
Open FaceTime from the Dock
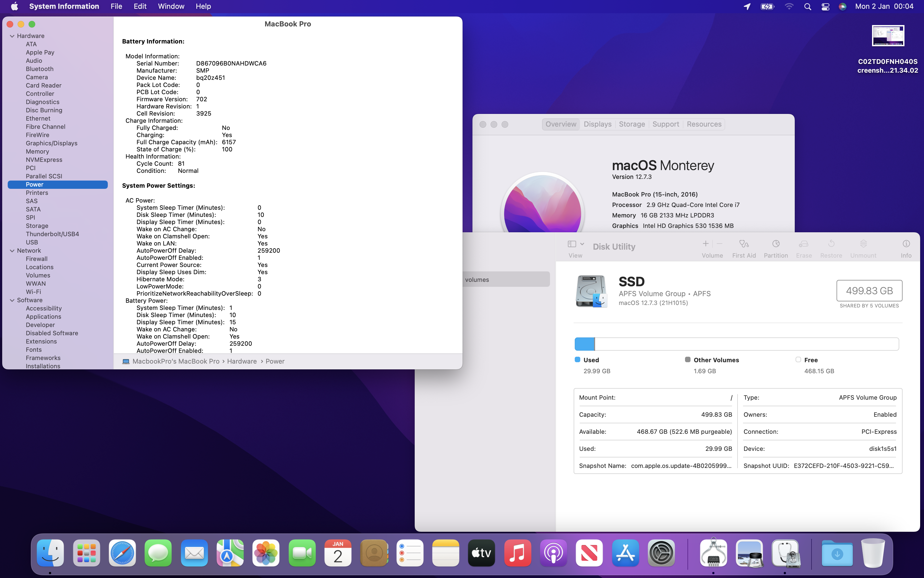coord(302,553)
